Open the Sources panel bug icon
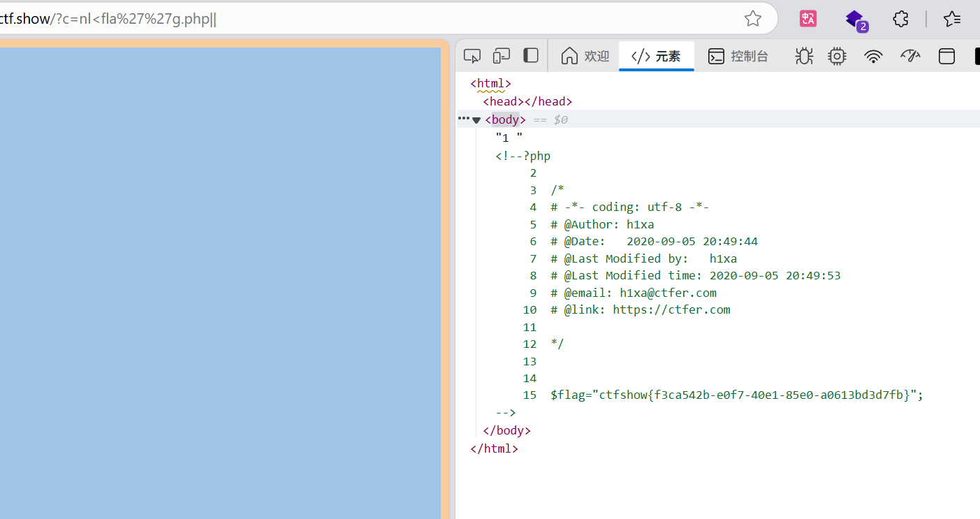 coord(804,57)
